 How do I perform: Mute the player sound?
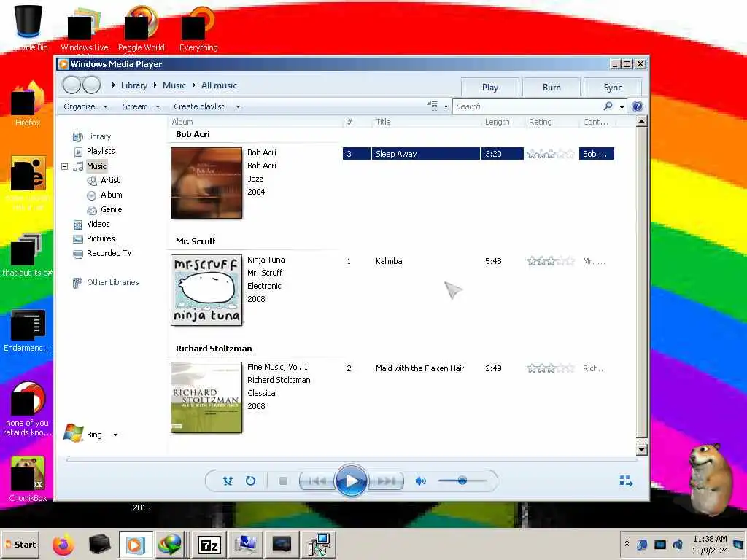tap(421, 481)
